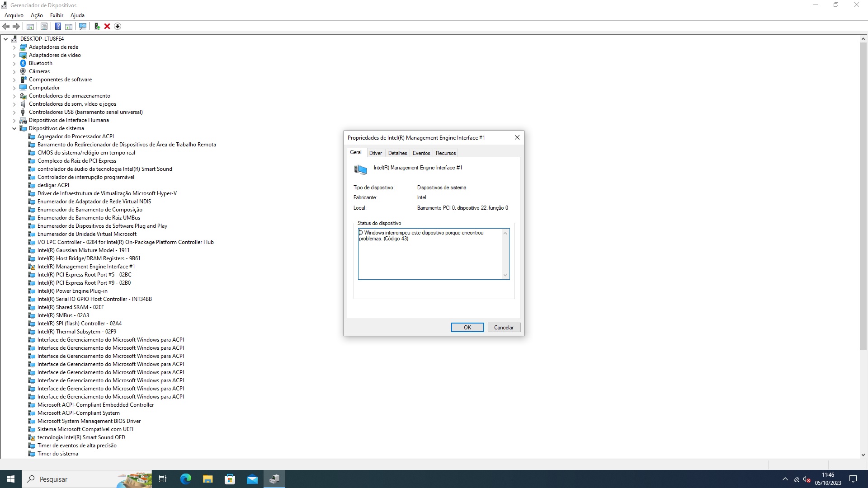Open the Ação menu

coord(37,15)
